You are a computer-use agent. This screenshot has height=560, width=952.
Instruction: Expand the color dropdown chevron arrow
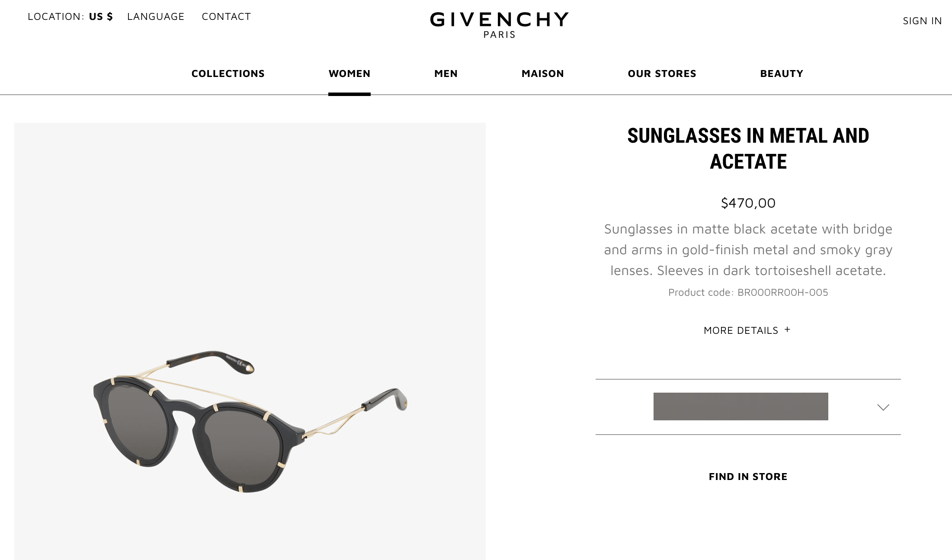(x=883, y=407)
